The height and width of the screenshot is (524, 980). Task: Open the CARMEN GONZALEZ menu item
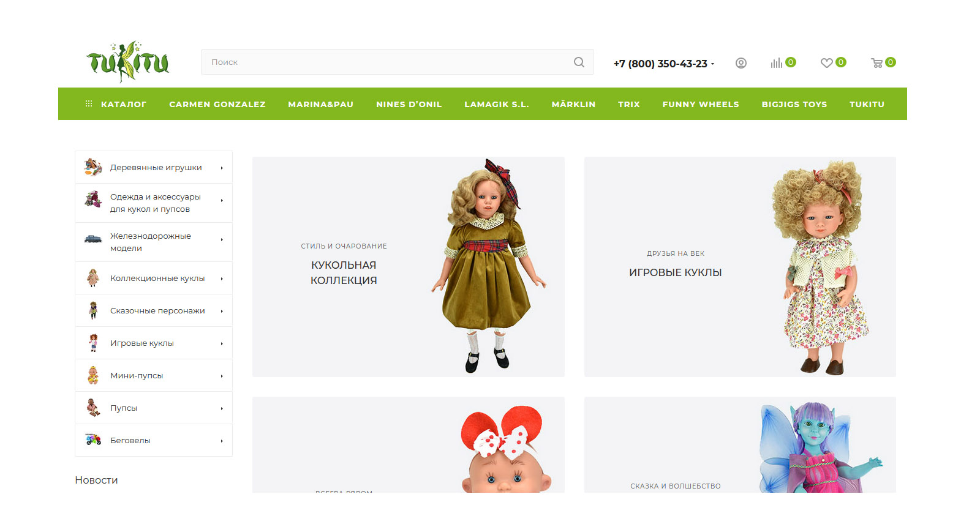coord(217,104)
